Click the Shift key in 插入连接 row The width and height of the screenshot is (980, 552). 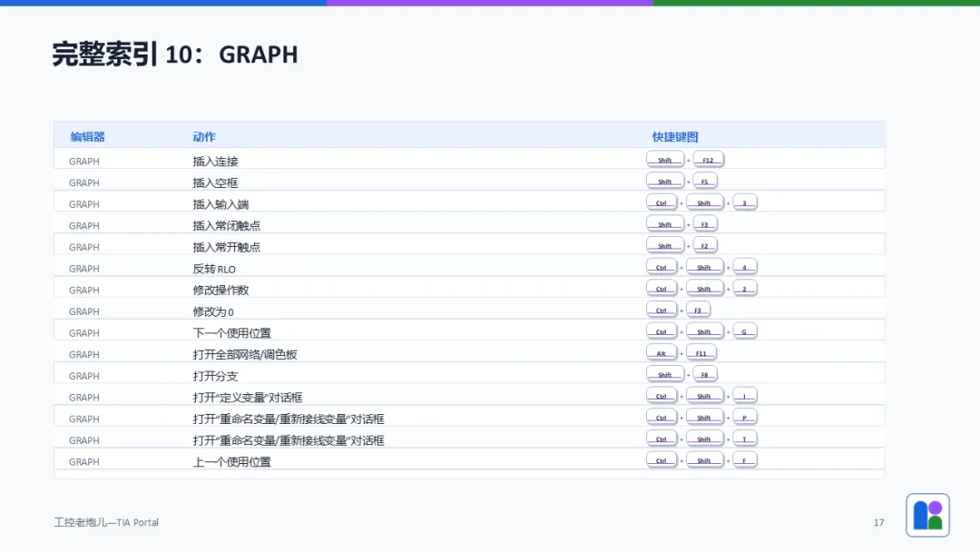[x=665, y=160]
